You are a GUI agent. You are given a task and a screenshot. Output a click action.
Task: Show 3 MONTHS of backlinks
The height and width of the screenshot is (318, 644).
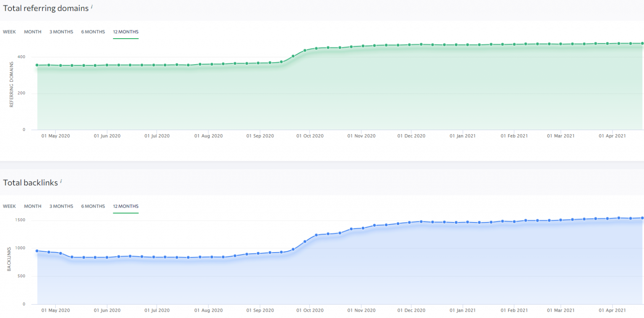[61, 206]
